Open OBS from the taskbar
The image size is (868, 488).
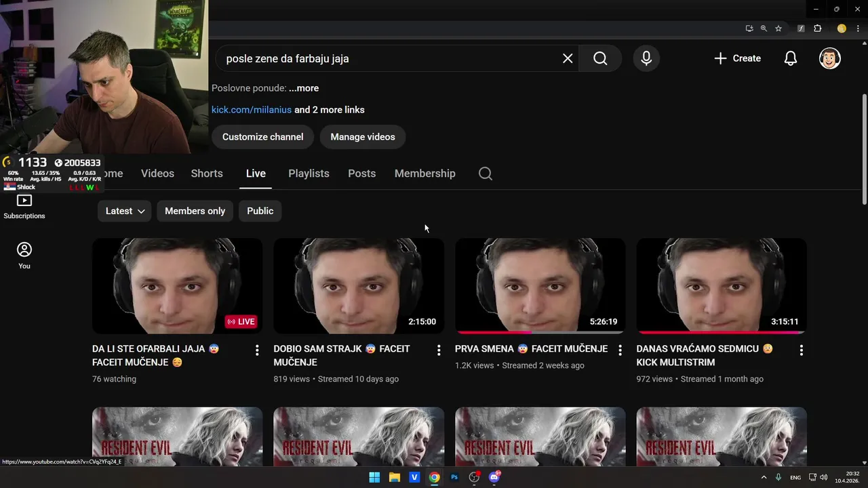click(x=475, y=477)
